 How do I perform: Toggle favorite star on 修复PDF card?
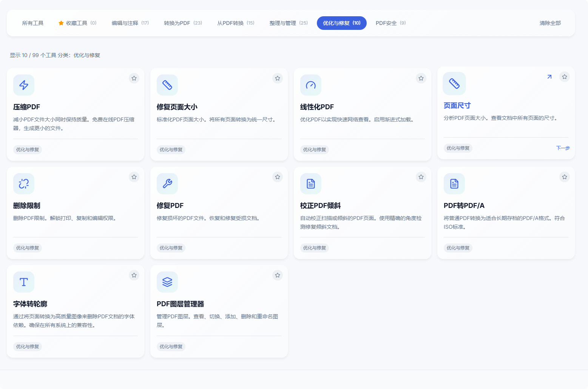[278, 177]
